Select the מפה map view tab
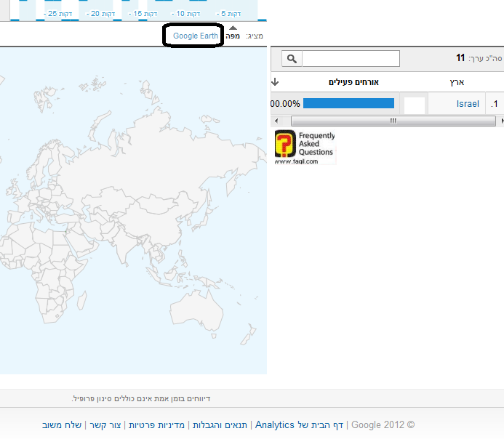 coord(233,36)
